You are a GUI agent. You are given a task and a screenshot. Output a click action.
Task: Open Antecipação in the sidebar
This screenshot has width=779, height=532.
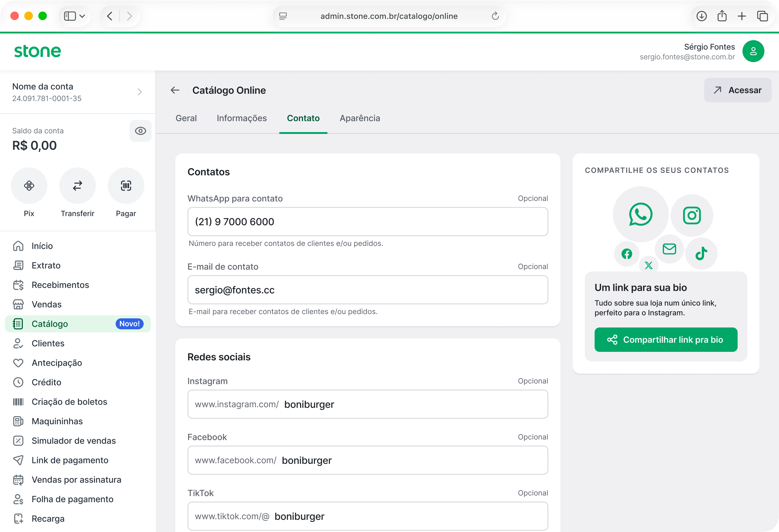[78, 363]
